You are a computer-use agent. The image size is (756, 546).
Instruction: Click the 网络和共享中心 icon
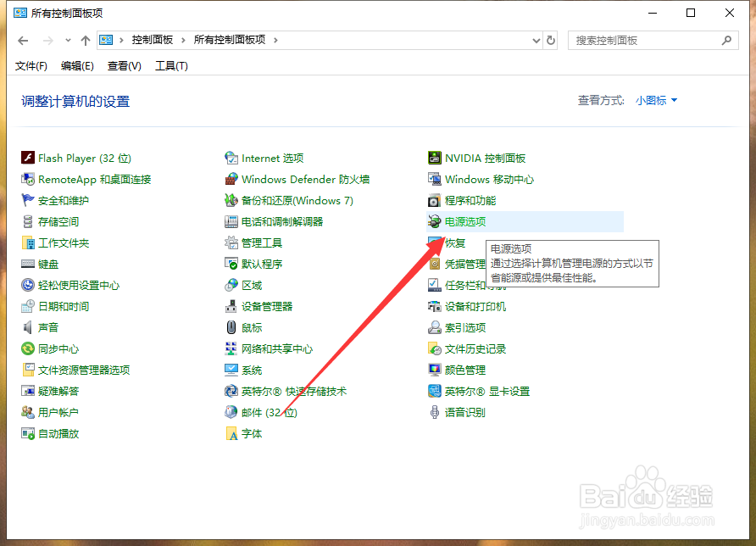(231, 348)
